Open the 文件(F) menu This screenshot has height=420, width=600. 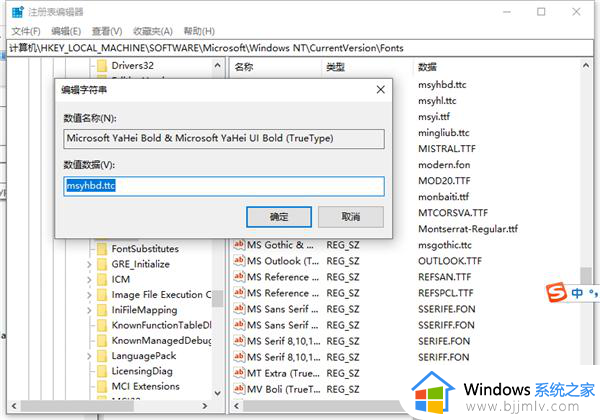(x=26, y=31)
